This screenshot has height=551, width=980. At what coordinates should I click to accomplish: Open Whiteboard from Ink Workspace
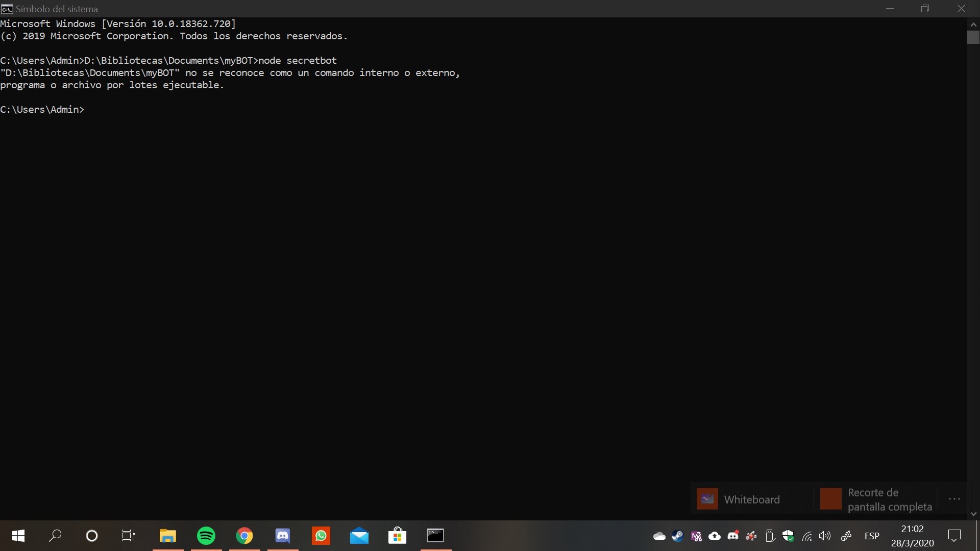[739, 499]
